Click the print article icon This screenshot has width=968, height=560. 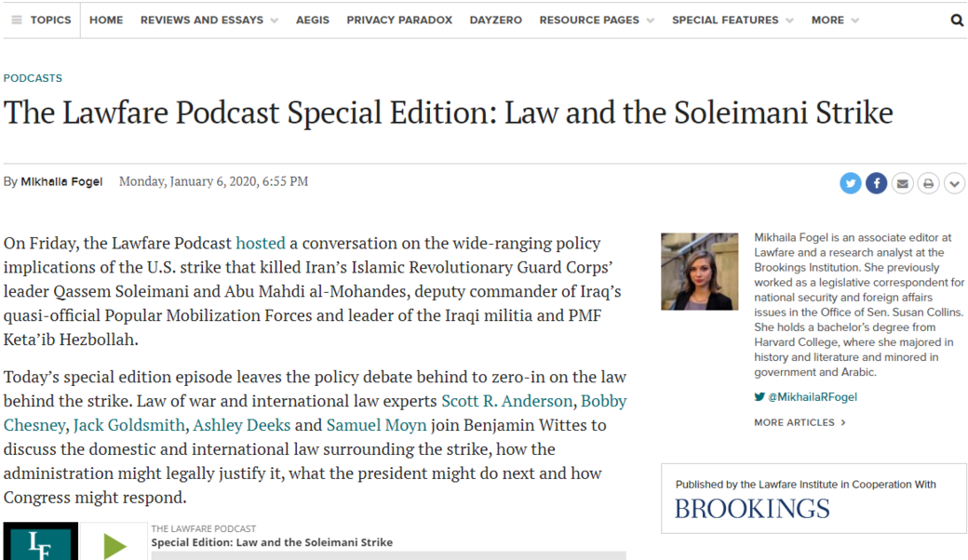(928, 183)
